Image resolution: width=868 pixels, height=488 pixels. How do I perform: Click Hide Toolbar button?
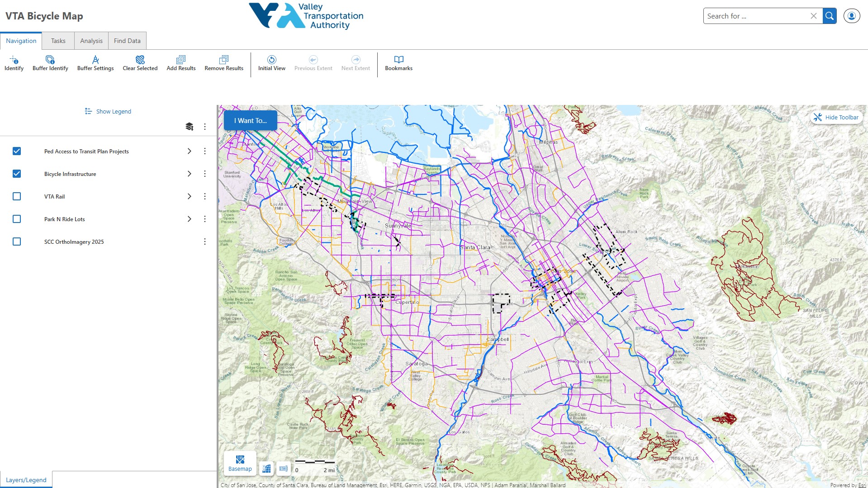pyautogui.click(x=836, y=117)
